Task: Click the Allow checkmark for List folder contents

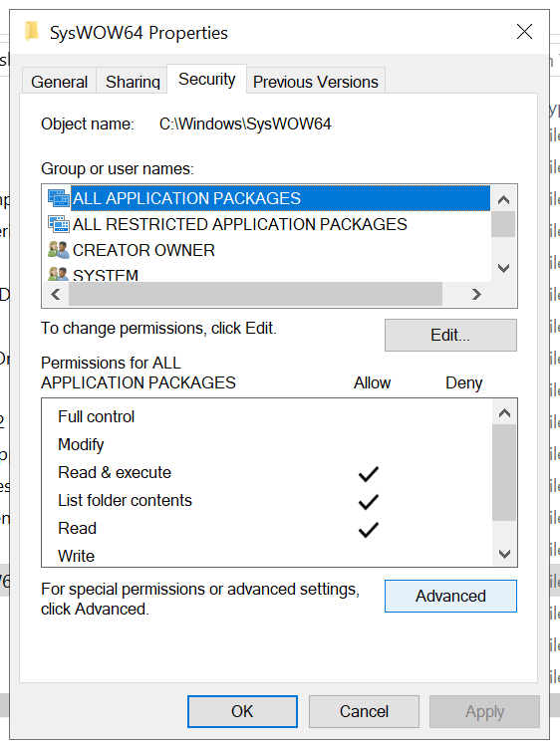Action: (x=369, y=502)
